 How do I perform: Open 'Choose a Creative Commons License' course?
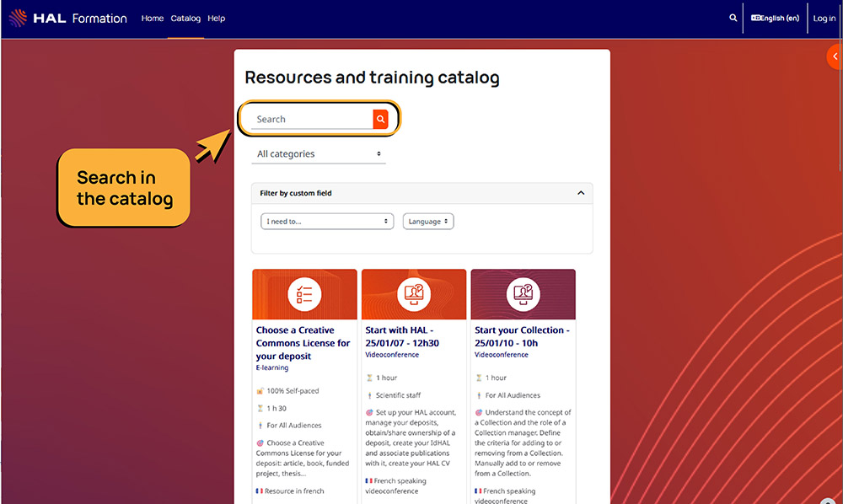coord(303,343)
